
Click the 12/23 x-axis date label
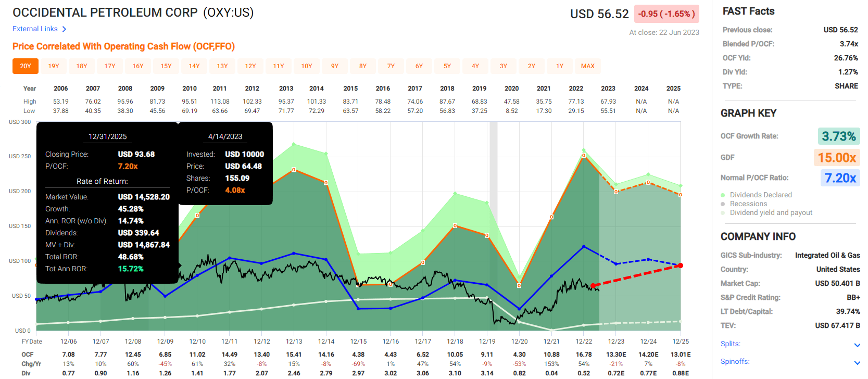[x=616, y=342]
